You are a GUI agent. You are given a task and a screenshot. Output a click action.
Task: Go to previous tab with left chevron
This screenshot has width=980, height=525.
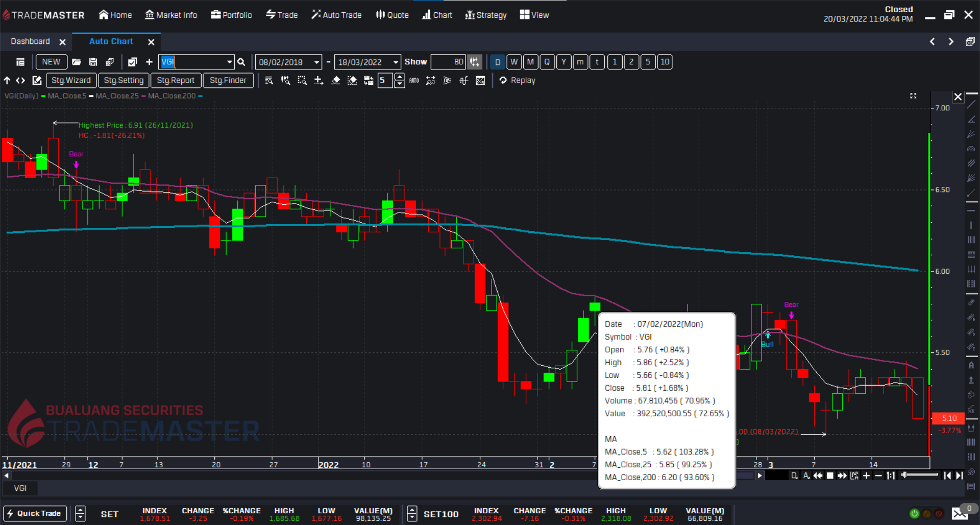[x=932, y=41]
